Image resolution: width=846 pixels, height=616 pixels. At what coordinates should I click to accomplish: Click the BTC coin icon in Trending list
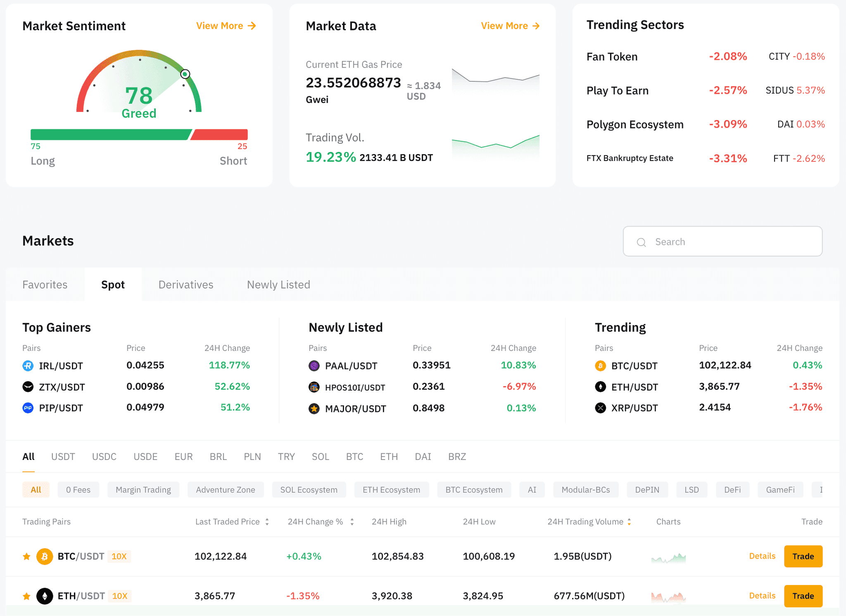coord(601,366)
